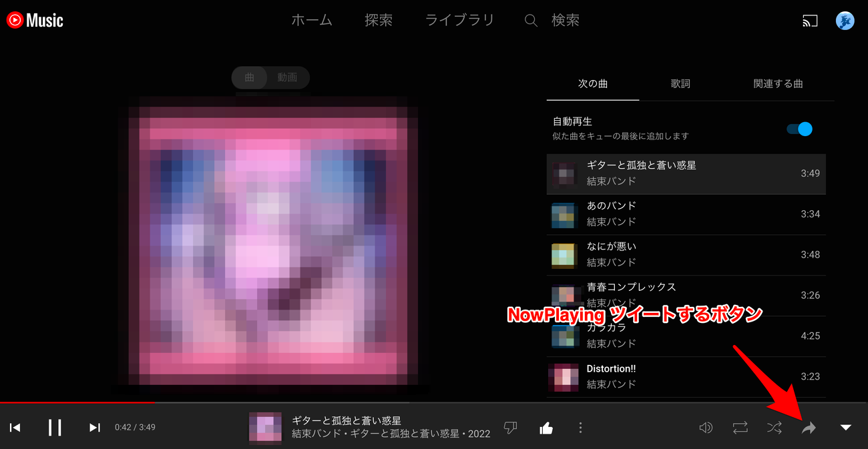Open the user account avatar

(845, 21)
